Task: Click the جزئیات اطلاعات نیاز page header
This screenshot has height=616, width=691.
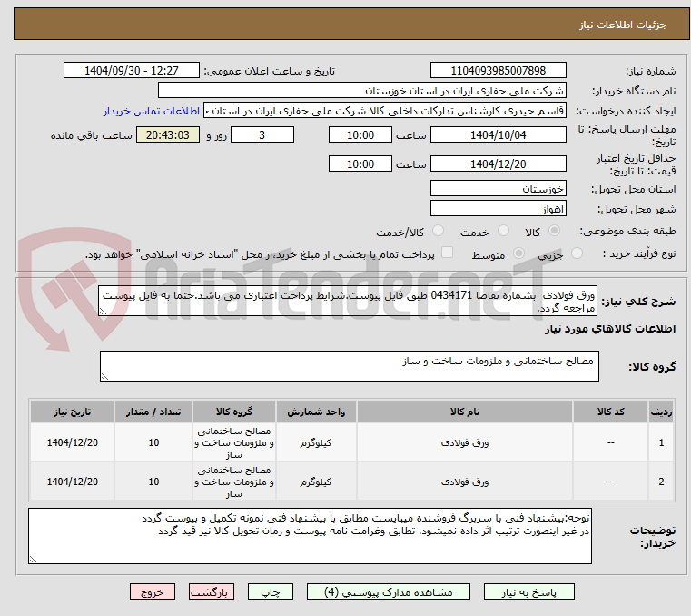Action: tap(623, 25)
